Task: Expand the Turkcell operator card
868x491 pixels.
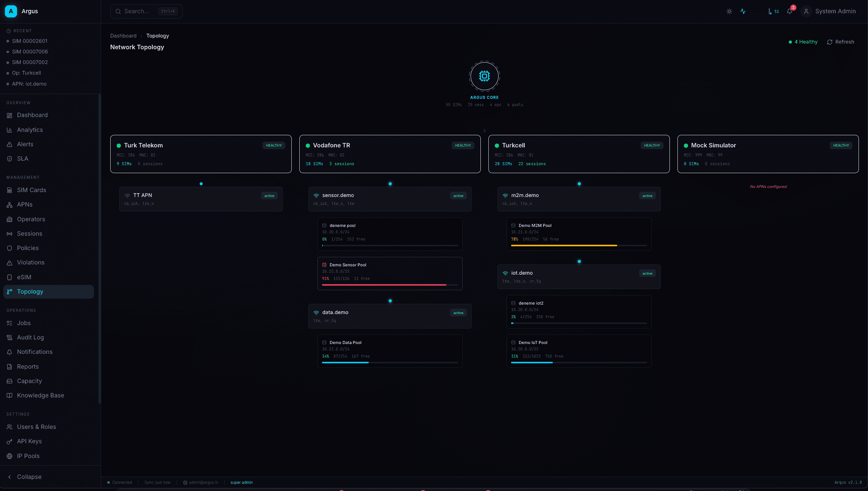Action: [579, 154]
